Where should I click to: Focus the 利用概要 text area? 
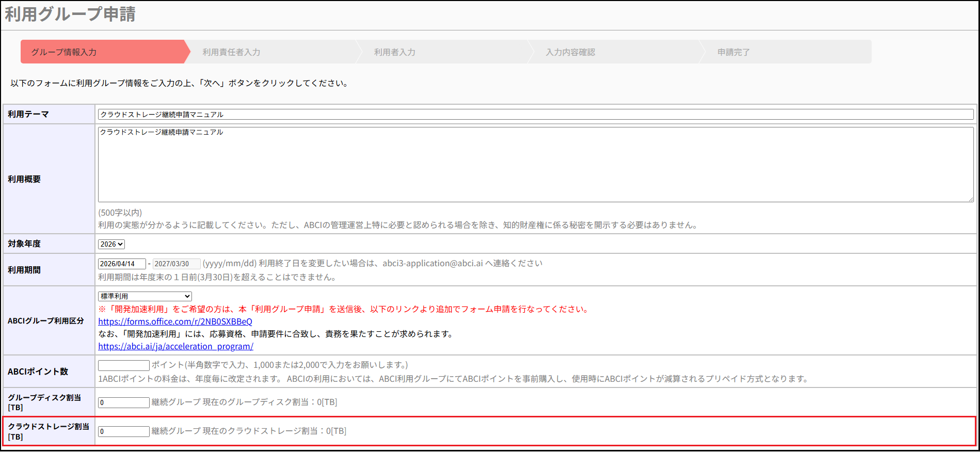tap(535, 165)
